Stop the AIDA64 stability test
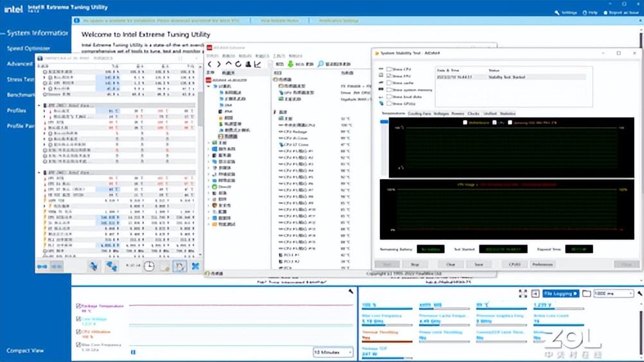 pos(416,264)
